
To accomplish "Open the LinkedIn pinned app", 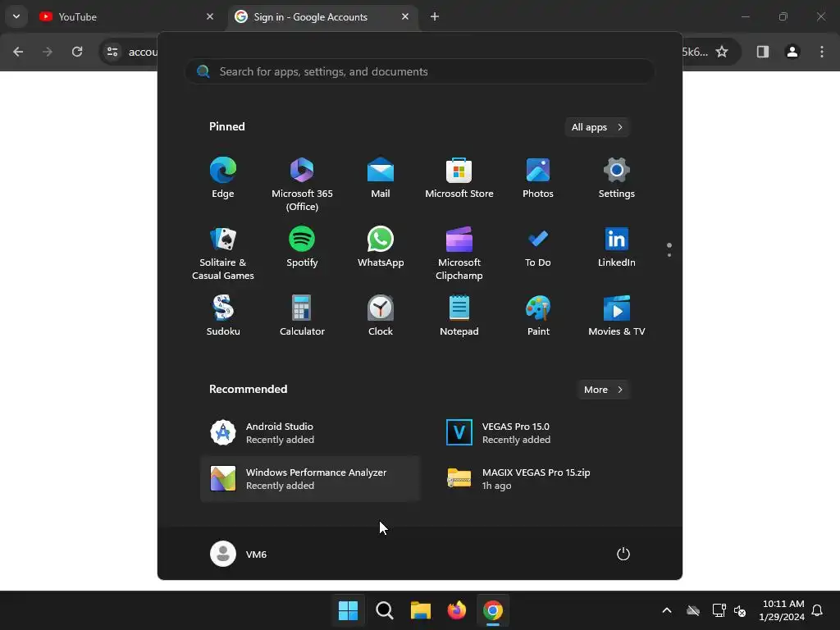I will (617, 248).
